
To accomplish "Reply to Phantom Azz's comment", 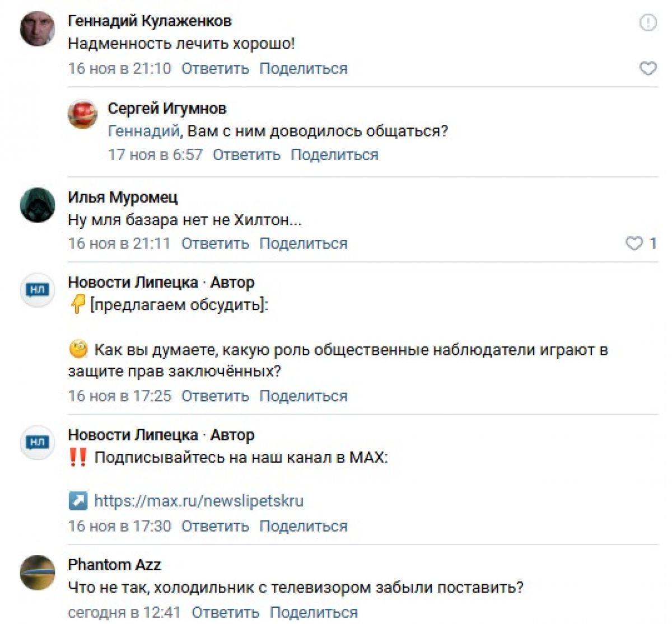I will [x=225, y=612].
